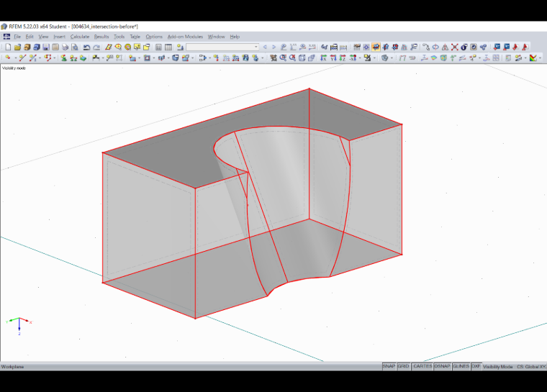
Task: Click the New Surface icon
Action: 132,58
